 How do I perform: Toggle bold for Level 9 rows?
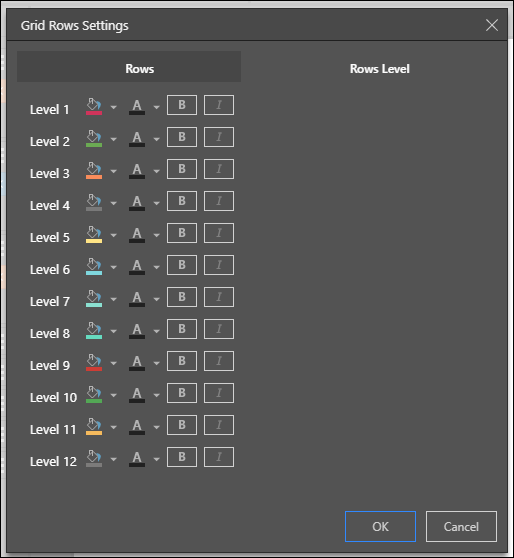pyautogui.click(x=182, y=361)
